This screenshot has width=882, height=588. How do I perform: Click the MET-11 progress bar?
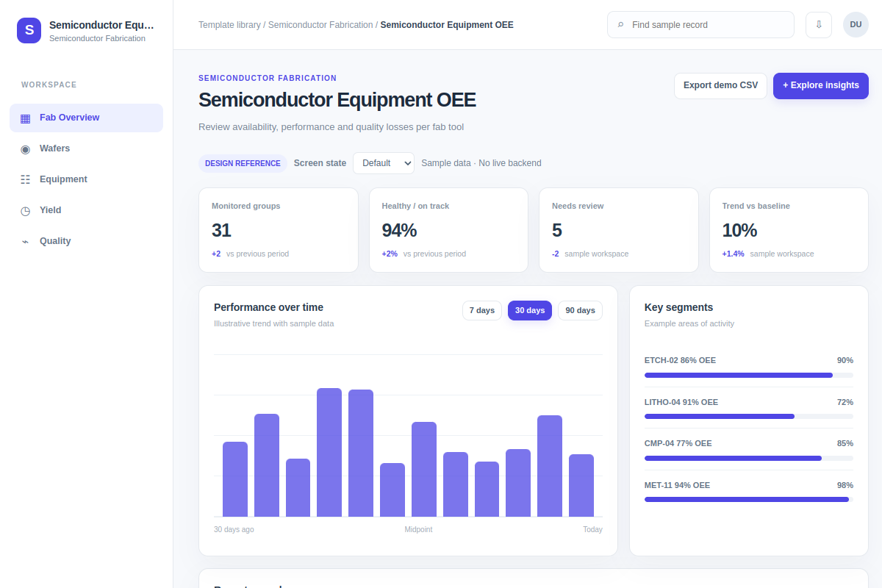coord(749,499)
